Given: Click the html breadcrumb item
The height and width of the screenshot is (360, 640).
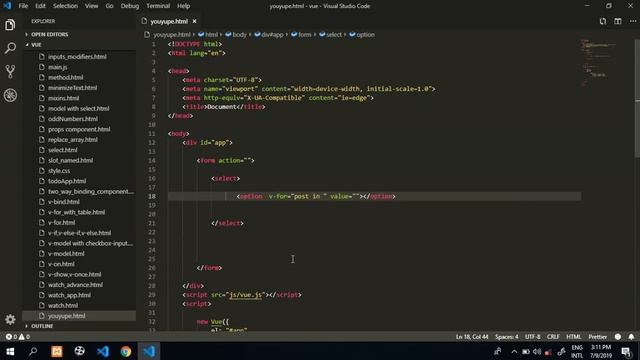Looking at the screenshot, I should click(211, 35).
